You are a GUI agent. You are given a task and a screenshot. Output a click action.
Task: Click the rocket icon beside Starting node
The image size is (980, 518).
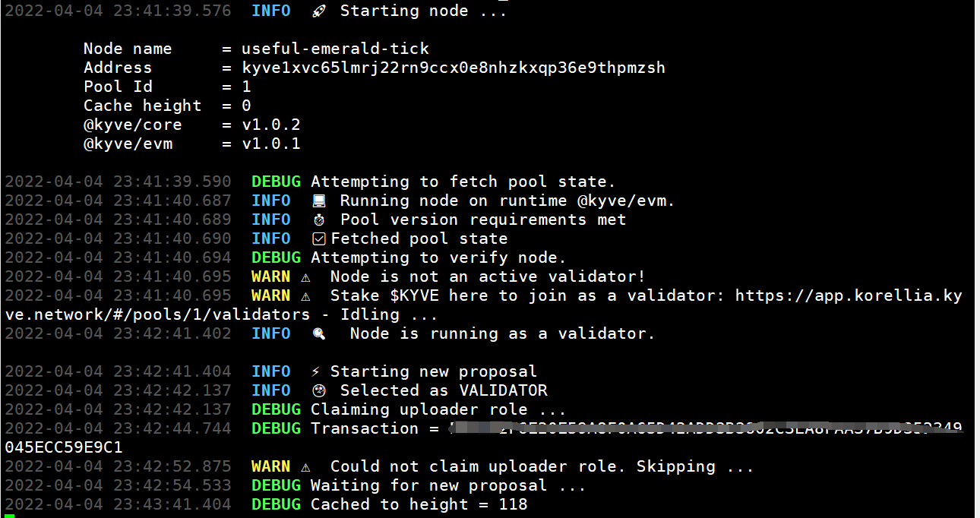[319, 11]
